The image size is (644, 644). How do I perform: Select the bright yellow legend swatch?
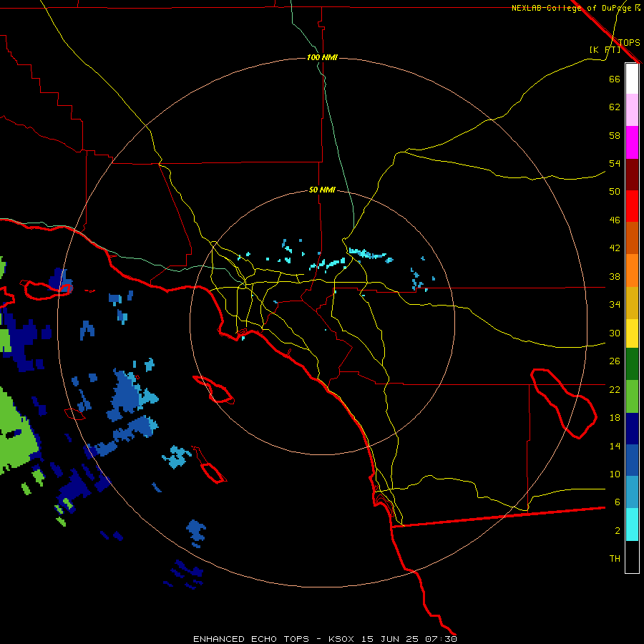pyautogui.click(x=632, y=333)
